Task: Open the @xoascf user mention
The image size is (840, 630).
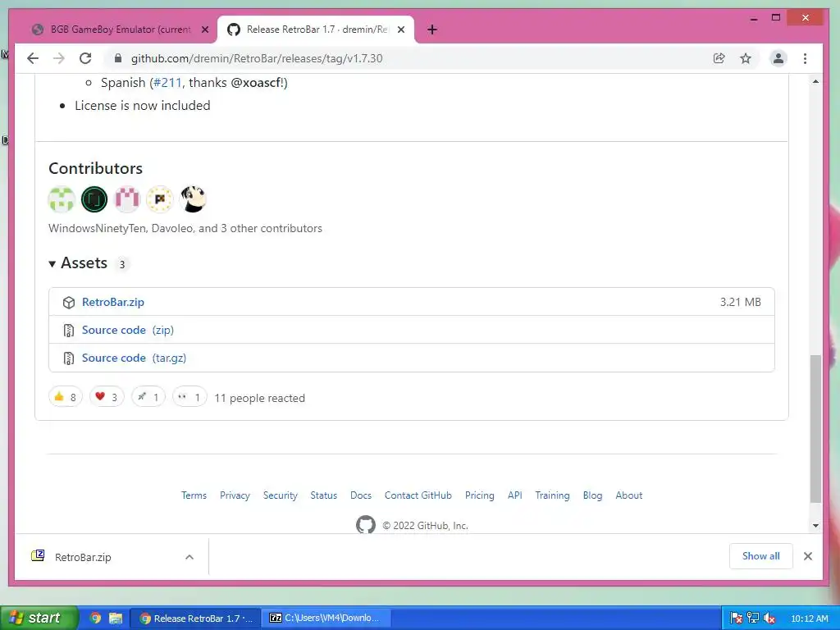Action: [256, 83]
